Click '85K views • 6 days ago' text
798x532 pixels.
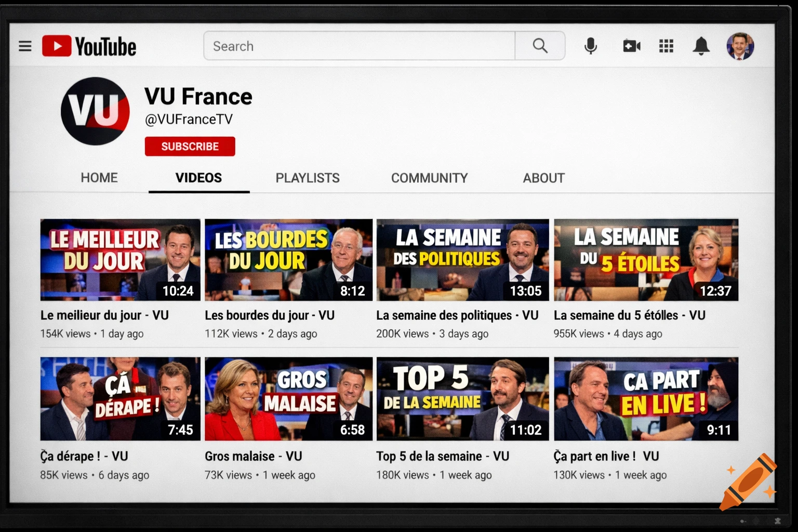(95, 475)
